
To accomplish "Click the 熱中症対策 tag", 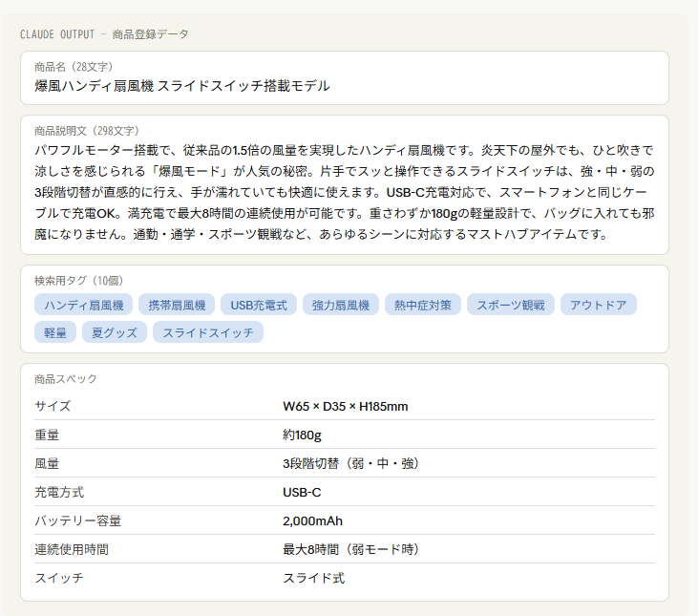I will tap(422, 305).
